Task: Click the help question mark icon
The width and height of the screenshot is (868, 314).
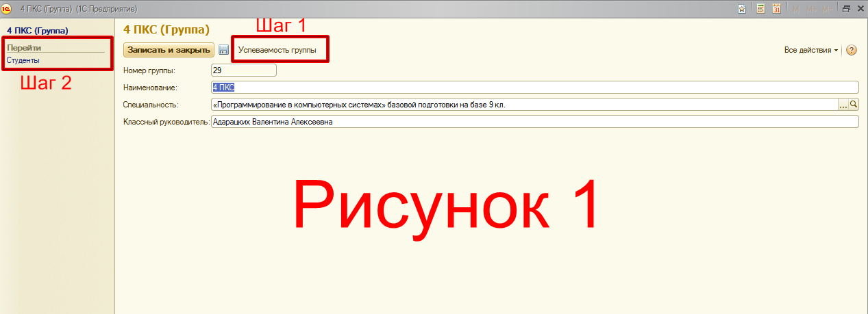Action: [852, 50]
